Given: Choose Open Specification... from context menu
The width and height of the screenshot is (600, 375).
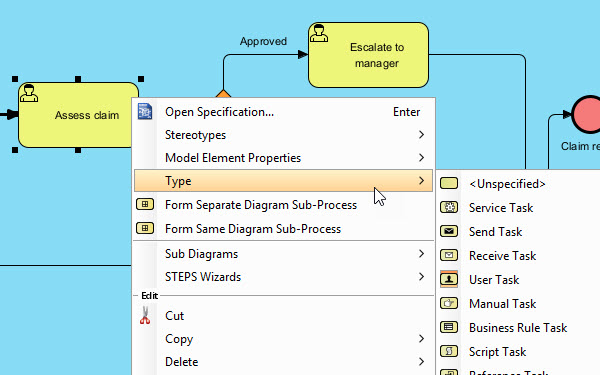Looking at the screenshot, I should pyautogui.click(x=283, y=112).
